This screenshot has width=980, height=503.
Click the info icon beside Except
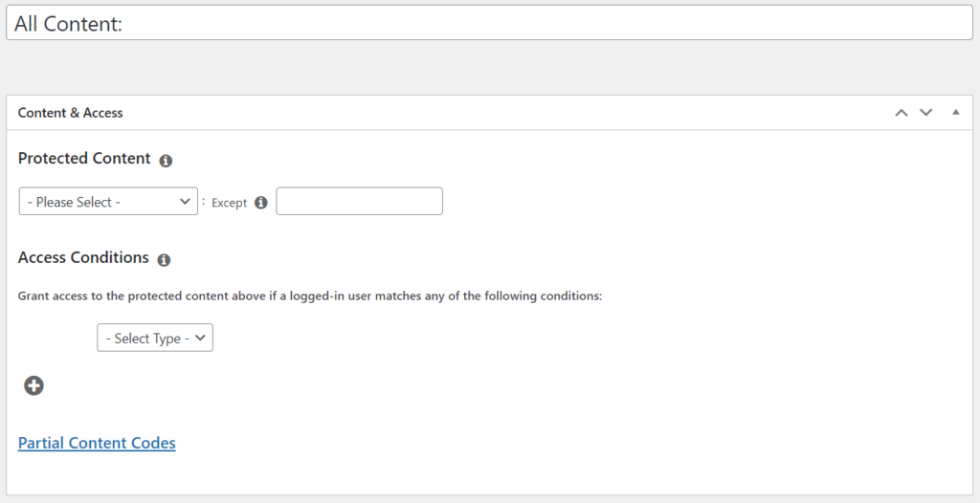[261, 203]
